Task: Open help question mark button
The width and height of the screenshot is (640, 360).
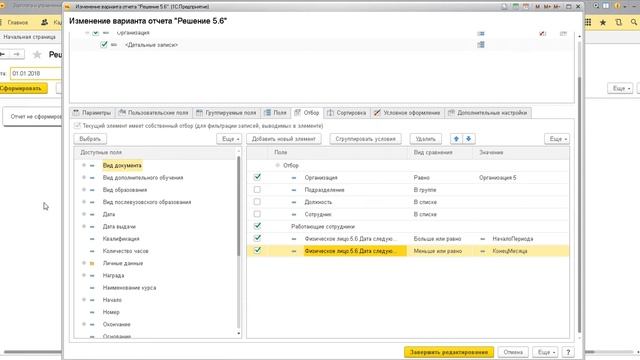Action: pyautogui.click(x=568, y=352)
